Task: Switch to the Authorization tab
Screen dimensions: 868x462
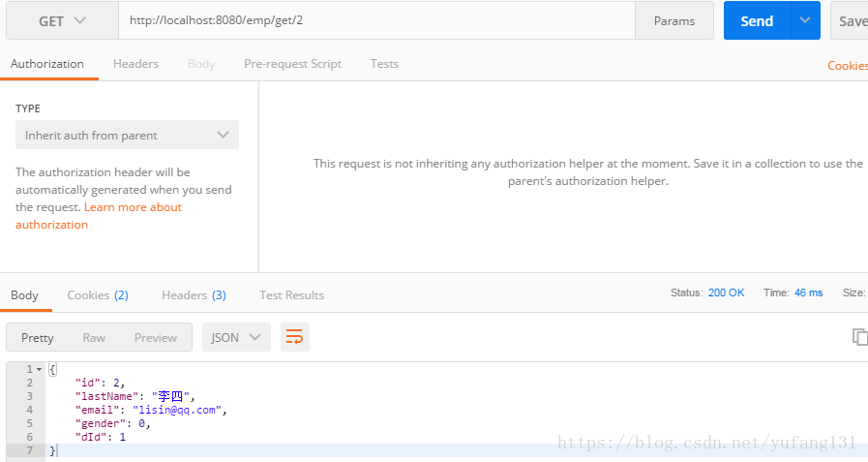Action: tap(47, 64)
